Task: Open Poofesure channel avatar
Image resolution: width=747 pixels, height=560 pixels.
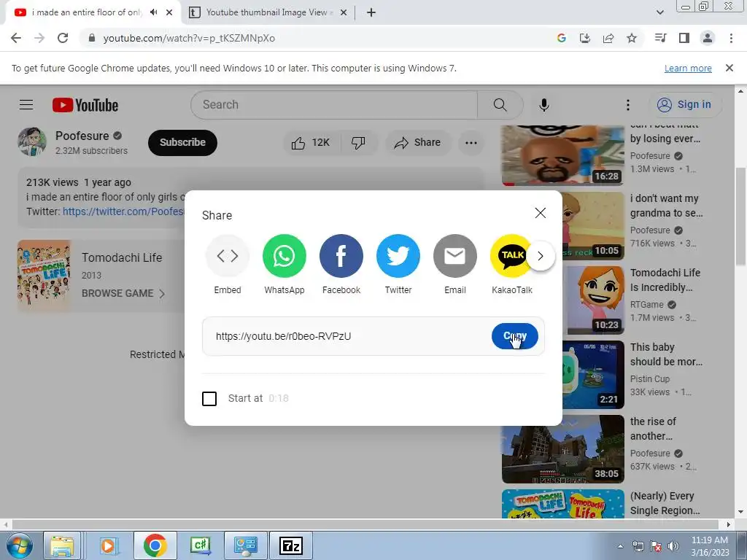Action: tap(32, 141)
